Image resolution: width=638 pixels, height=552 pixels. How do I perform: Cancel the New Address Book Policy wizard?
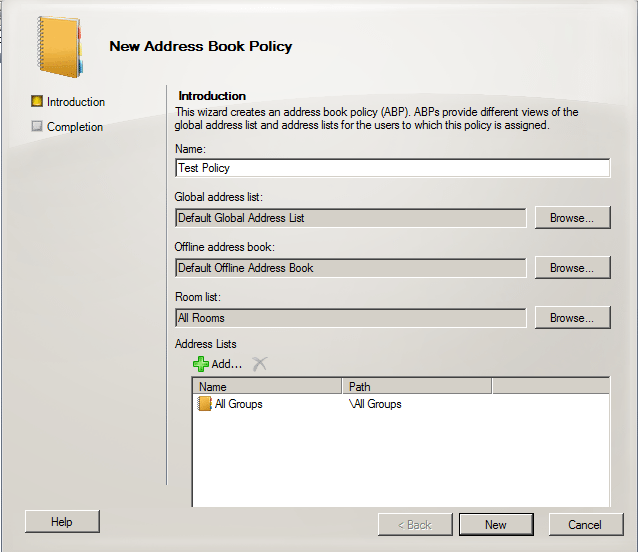(586, 525)
